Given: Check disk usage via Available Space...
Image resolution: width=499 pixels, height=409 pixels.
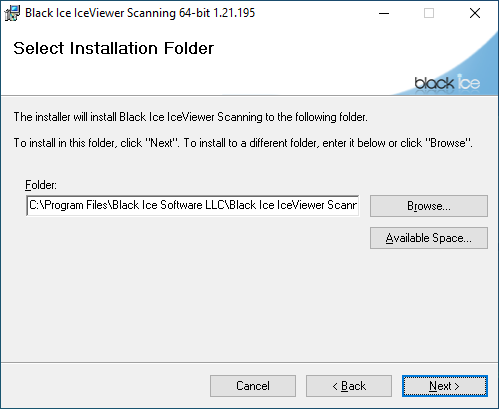Looking at the screenshot, I should 429,238.
